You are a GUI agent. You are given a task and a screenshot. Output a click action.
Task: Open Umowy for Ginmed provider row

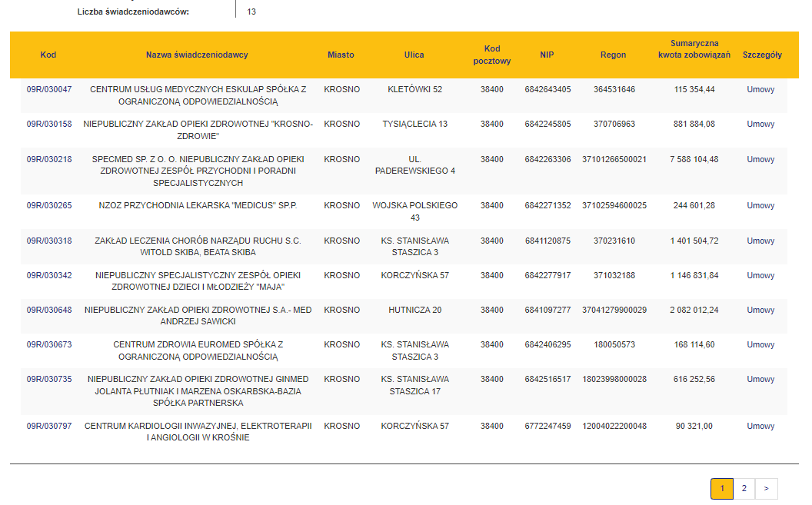click(760, 379)
